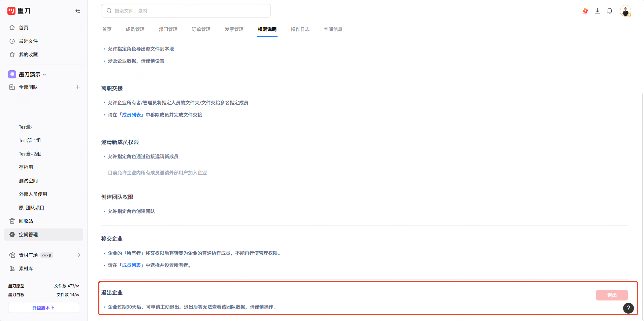The width and height of the screenshot is (644, 321).
Task: Click the 升级版本 upgrade button
Action: (43, 308)
